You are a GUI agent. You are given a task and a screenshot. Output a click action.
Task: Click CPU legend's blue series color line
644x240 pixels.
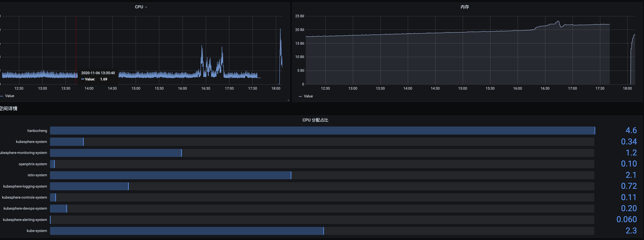tap(2, 96)
